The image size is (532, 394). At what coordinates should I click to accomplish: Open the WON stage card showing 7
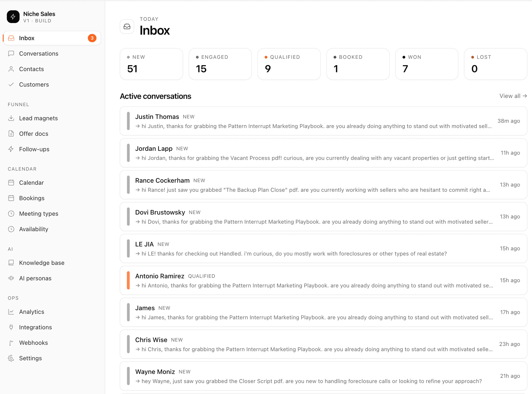[x=427, y=64]
